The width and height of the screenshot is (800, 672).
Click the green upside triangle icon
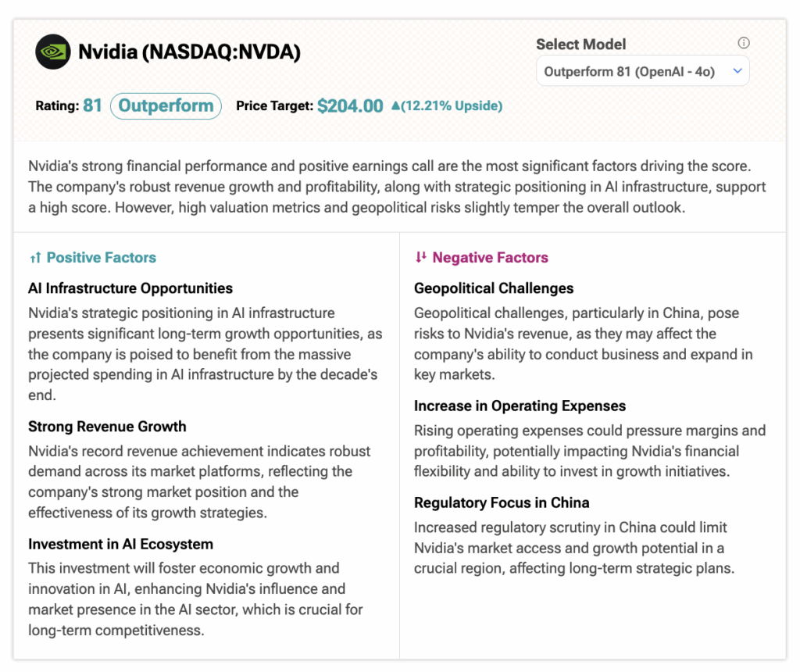(x=395, y=106)
